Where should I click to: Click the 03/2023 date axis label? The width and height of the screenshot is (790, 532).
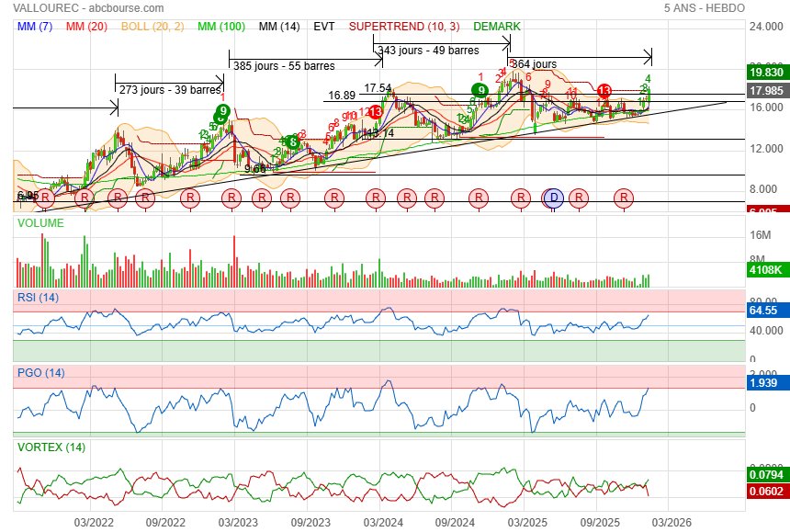tap(238, 523)
